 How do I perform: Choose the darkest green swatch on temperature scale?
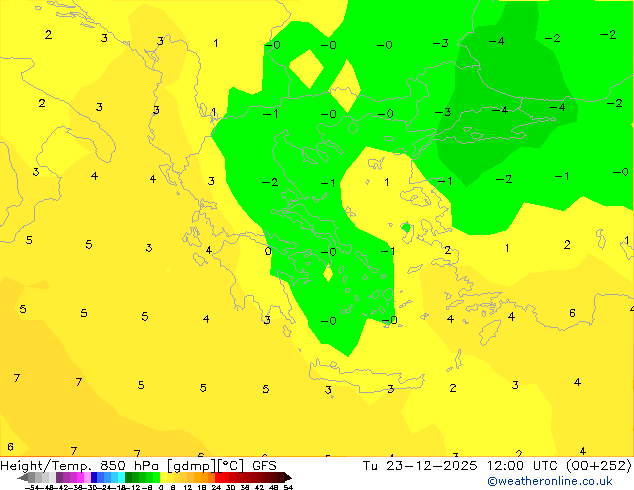129,477
